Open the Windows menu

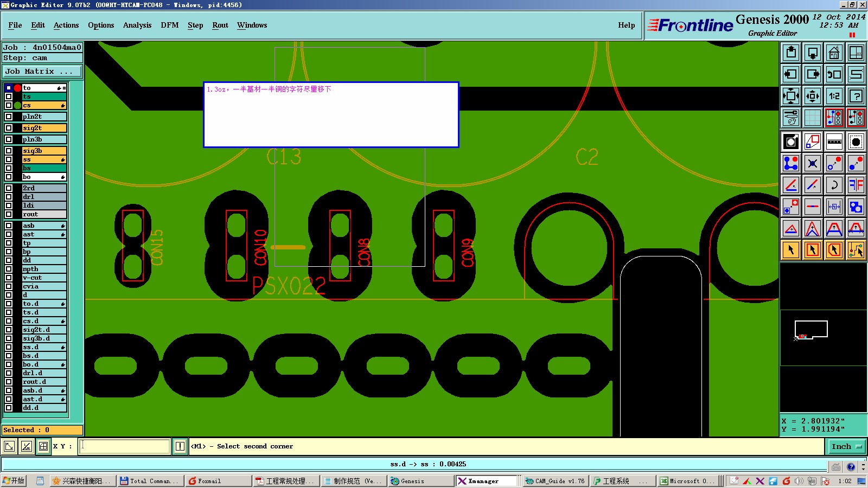pos(252,25)
